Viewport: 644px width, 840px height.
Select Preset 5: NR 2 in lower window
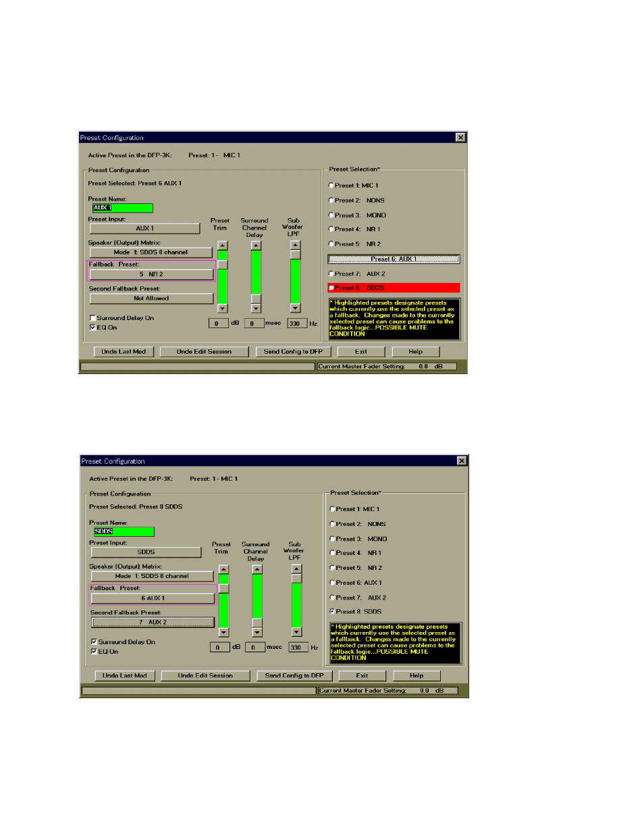356,568
